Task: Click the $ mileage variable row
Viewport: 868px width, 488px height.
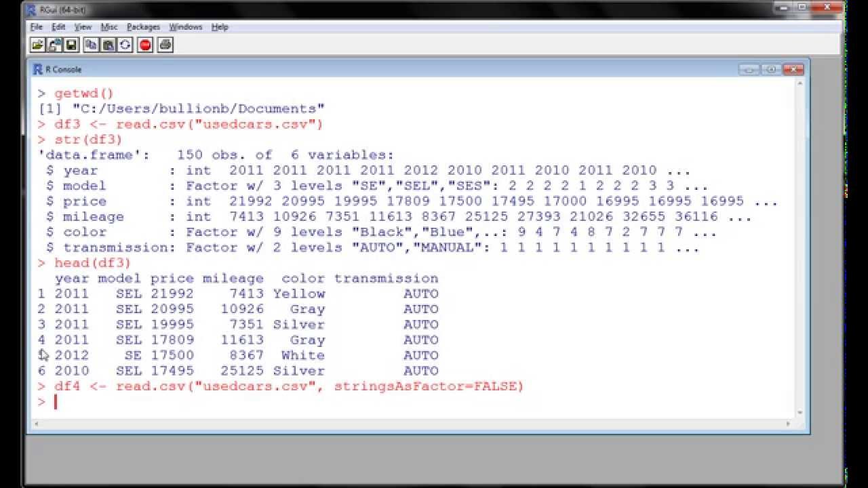Action: click(399, 217)
